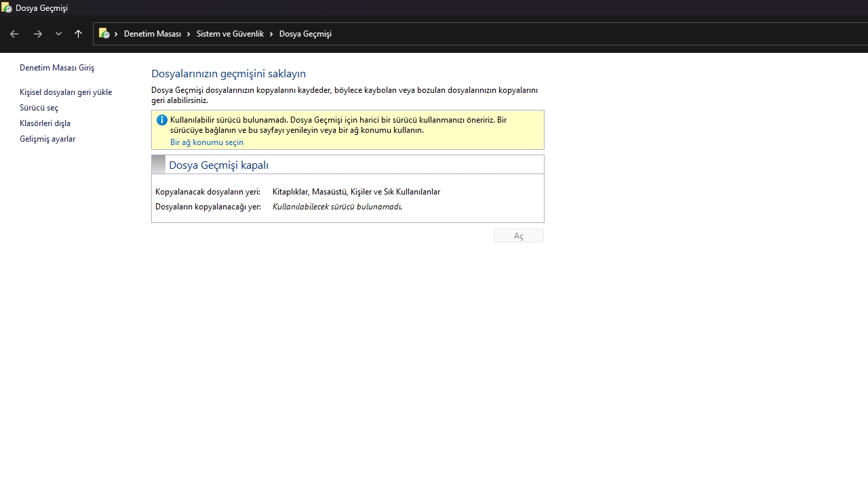Open 'Kişisel dosyaları geri yükle' link

pyautogui.click(x=66, y=92)
